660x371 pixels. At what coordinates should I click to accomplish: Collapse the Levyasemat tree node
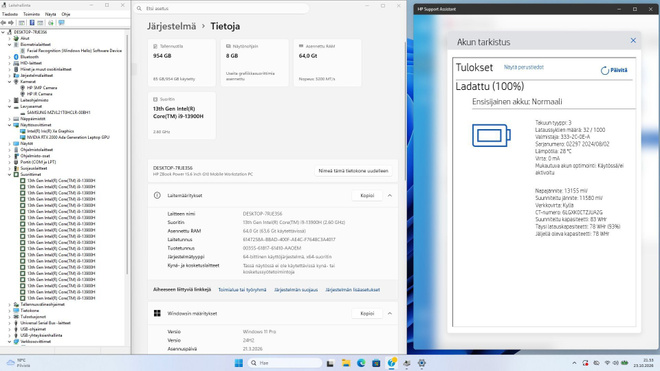pos(10,107)
